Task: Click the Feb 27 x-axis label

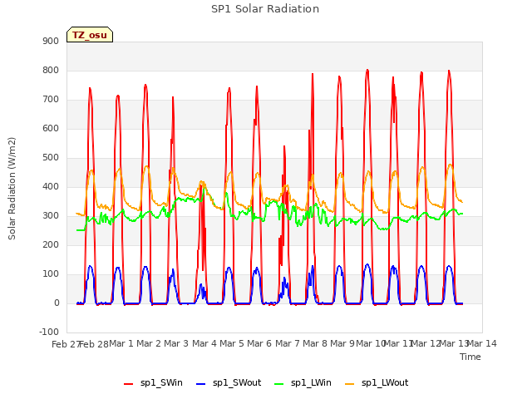Action: [x=65, y=344]
